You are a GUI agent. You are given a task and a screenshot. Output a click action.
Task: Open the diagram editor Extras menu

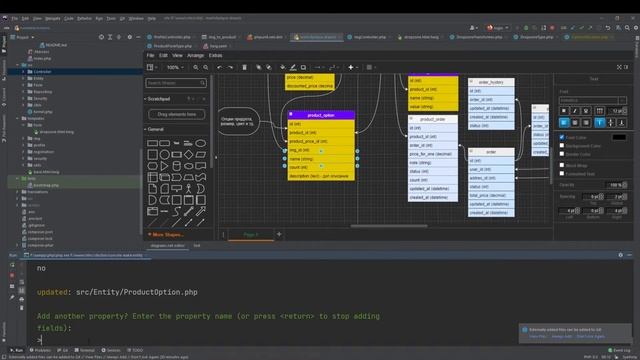[x=216, y=55]
